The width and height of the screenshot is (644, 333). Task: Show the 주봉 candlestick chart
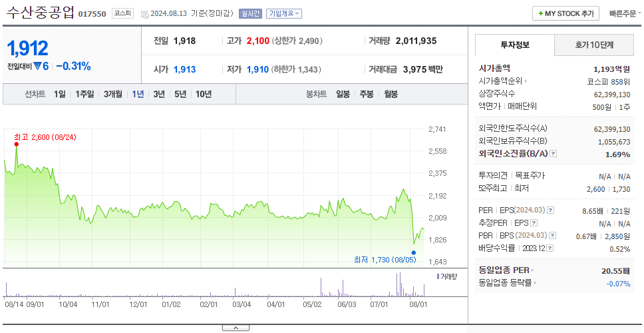[x=367, y=94]
